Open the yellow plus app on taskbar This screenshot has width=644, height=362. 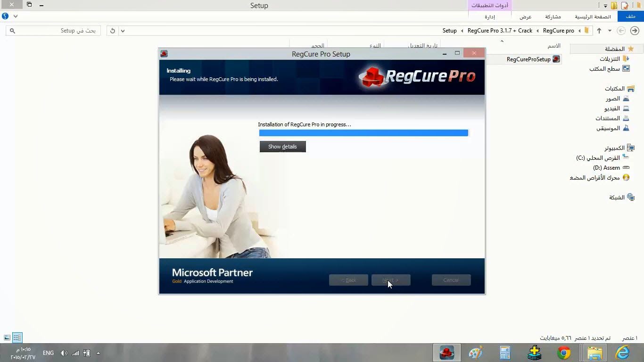tap(535, 353)
